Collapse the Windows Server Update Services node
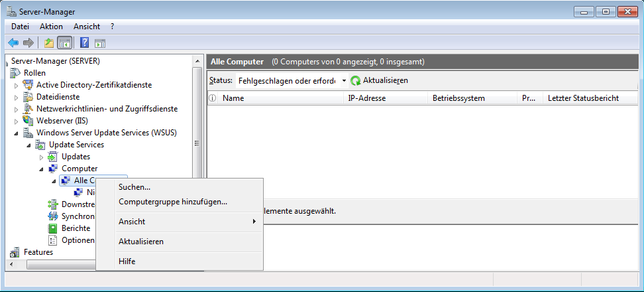Viewport: 644px width, 292px height. click(17, 133)
